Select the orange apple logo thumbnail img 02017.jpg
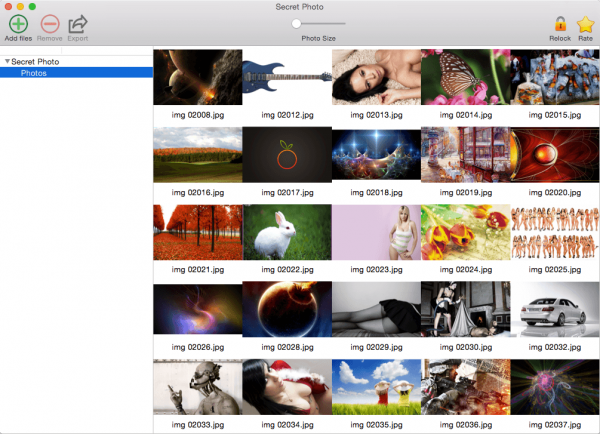 point(287,155)
